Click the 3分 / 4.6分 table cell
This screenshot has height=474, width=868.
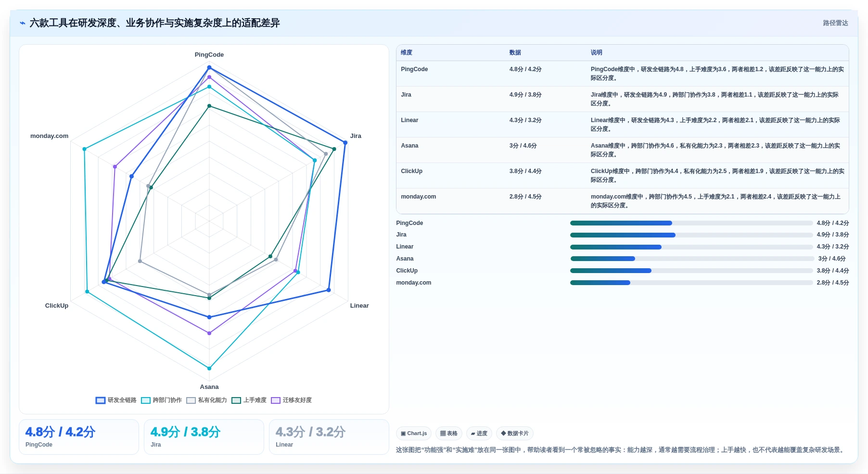pos(523,146)
